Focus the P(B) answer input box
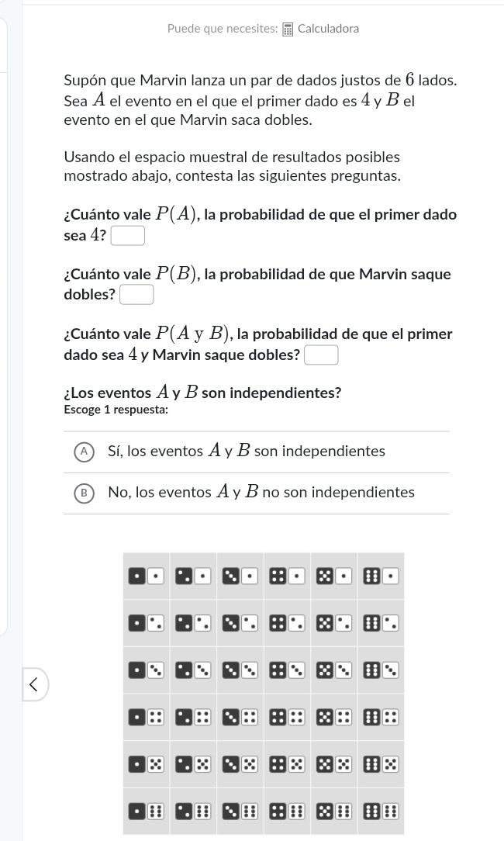Image resolution: width=504 pixels, height=841 pixels. tap(136, 295)
